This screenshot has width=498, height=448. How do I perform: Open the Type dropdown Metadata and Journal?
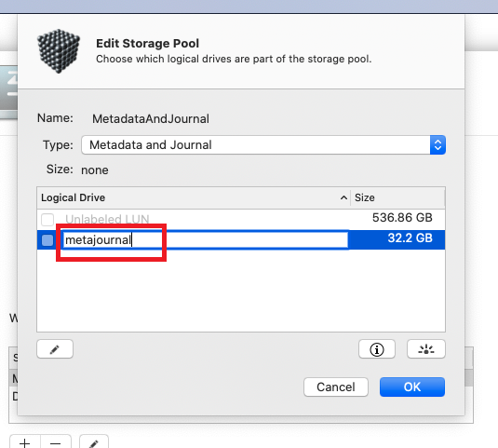[x=263, y=145]
